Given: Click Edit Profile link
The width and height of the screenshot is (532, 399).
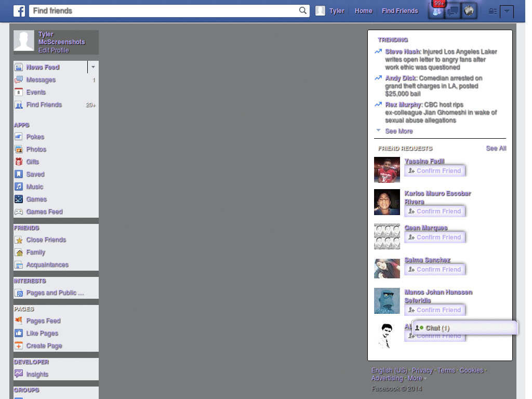Looking at the screenshot, I should point(54,50).
